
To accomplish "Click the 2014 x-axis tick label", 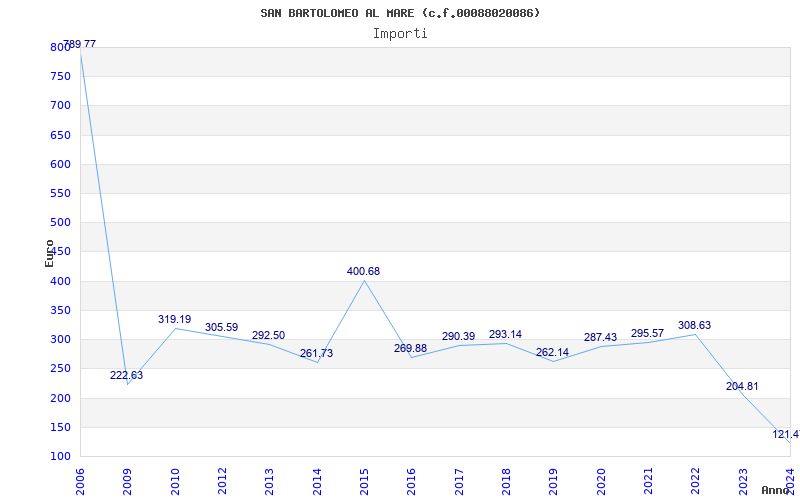I will tap(317, 481).
